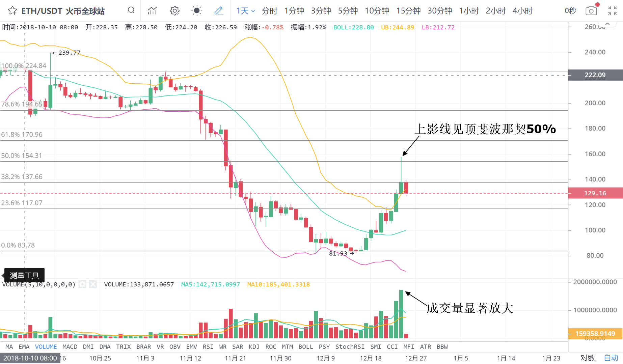623x364 pixels.
Task: Switch to 30分钟 timeframe
Action: click(440, 11)
